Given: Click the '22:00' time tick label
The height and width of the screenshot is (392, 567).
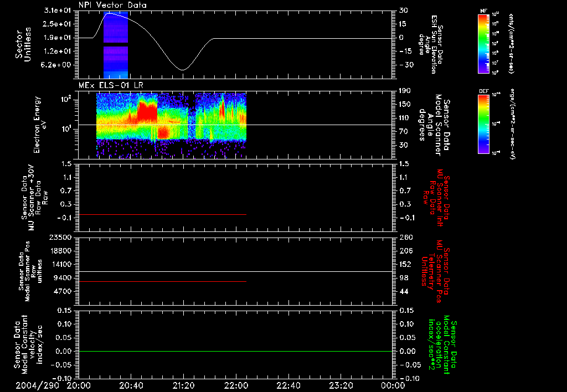Looking at the screenshot, I should click(236, 386).
